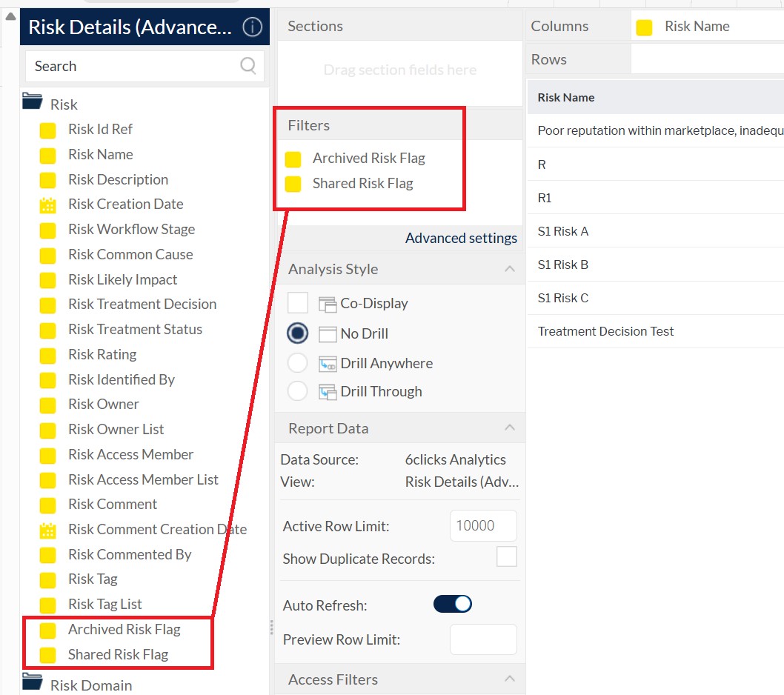Click the info icon beside Risk Details title

[x=253, y=27]
